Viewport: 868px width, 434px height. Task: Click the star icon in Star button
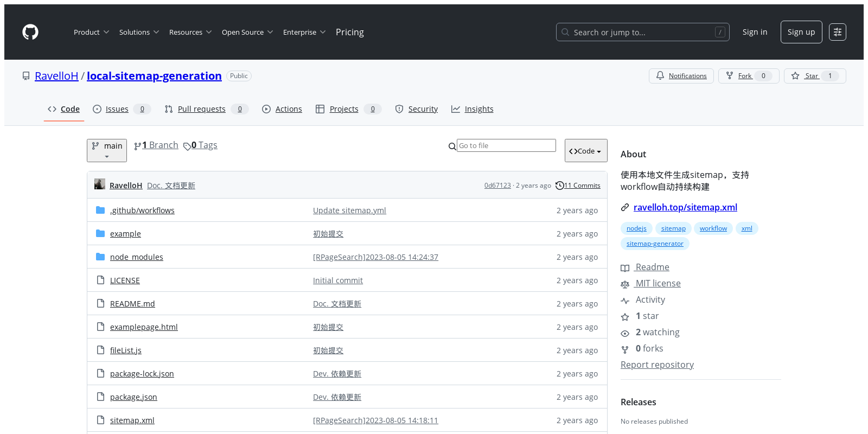coord(795,76)
